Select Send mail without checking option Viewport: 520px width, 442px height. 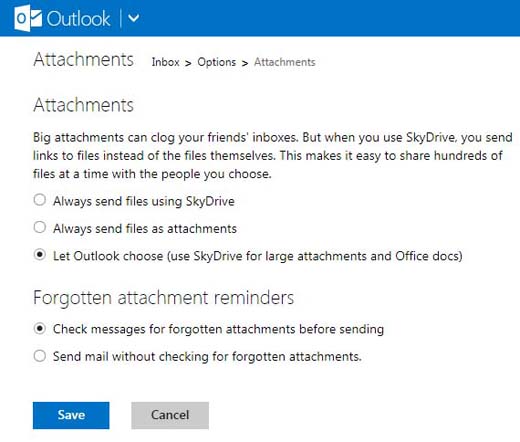(40, 356)
